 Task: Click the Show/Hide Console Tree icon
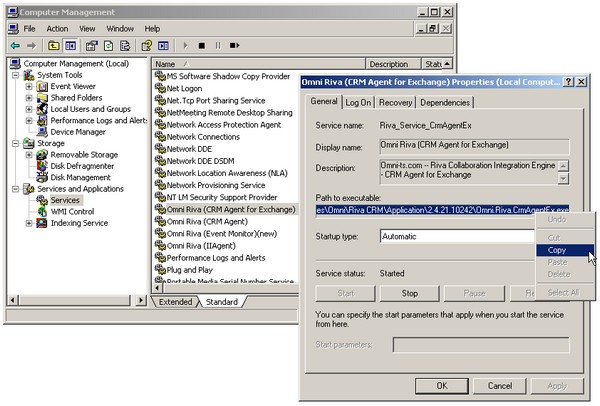tap(70, 46)
